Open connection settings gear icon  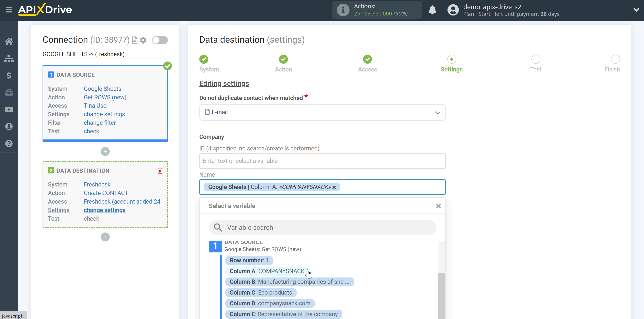143,40
